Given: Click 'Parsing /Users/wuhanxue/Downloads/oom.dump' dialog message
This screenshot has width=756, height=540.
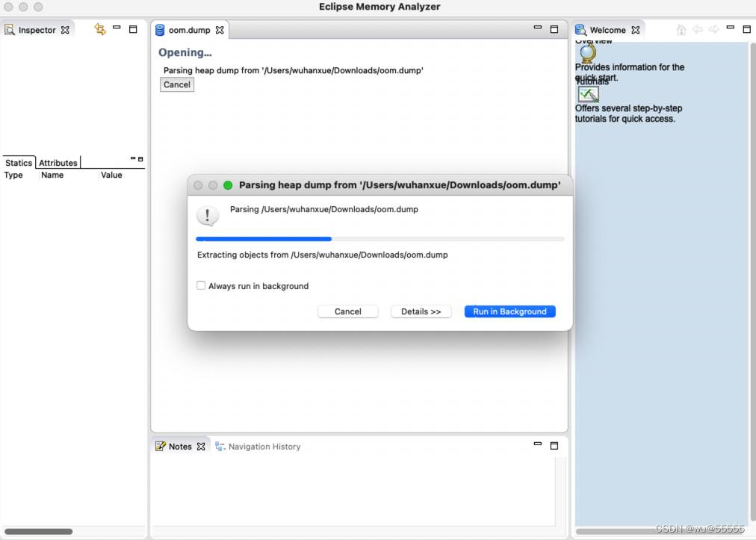Looking at the screenshot, I should click(x=324, y=209).
